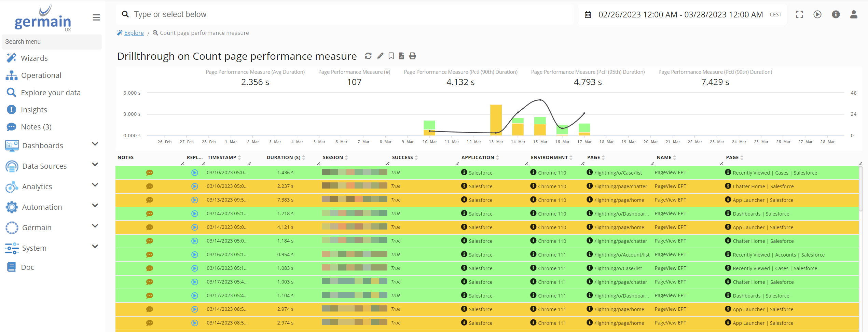This screenshot has height=332, width=868.
Task: Enter fullscreen mode from the top bar
Action: click(799, 14)
